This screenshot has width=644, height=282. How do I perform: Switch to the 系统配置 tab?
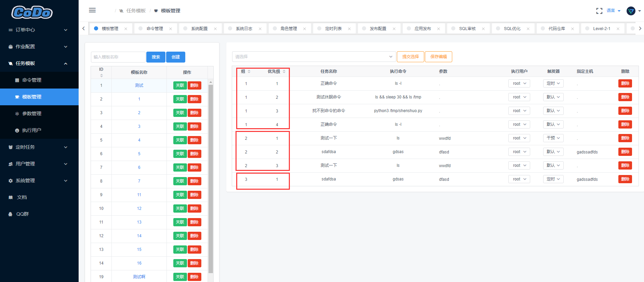click(200, 29)
